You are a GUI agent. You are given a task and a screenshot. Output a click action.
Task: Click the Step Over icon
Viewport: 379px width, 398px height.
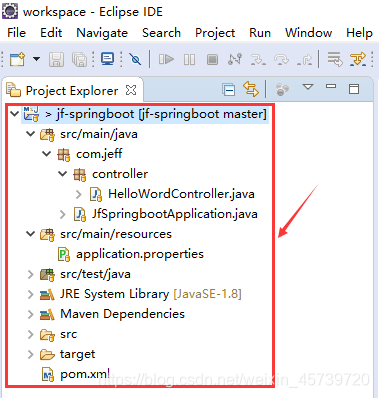281,59
